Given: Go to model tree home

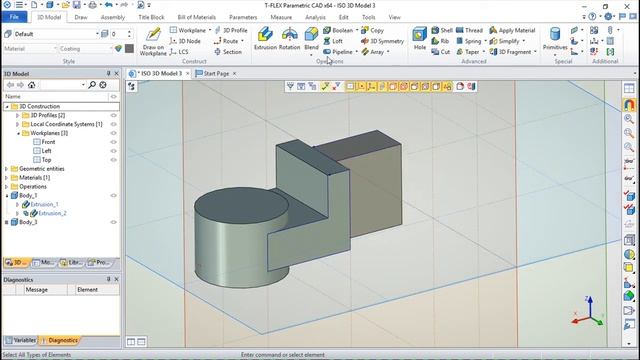Looking at the screenshot, I should coord(31,85).
